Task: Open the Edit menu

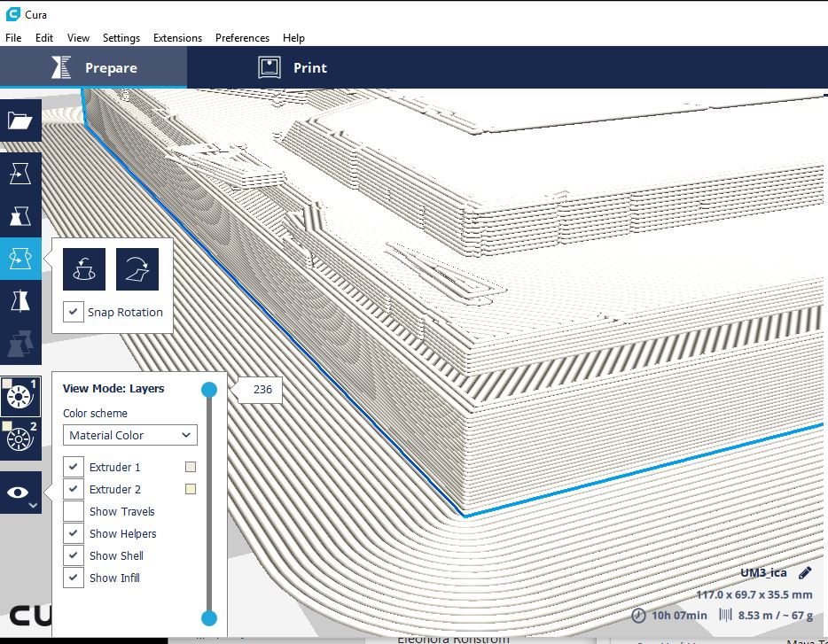Action: (44, 38)
